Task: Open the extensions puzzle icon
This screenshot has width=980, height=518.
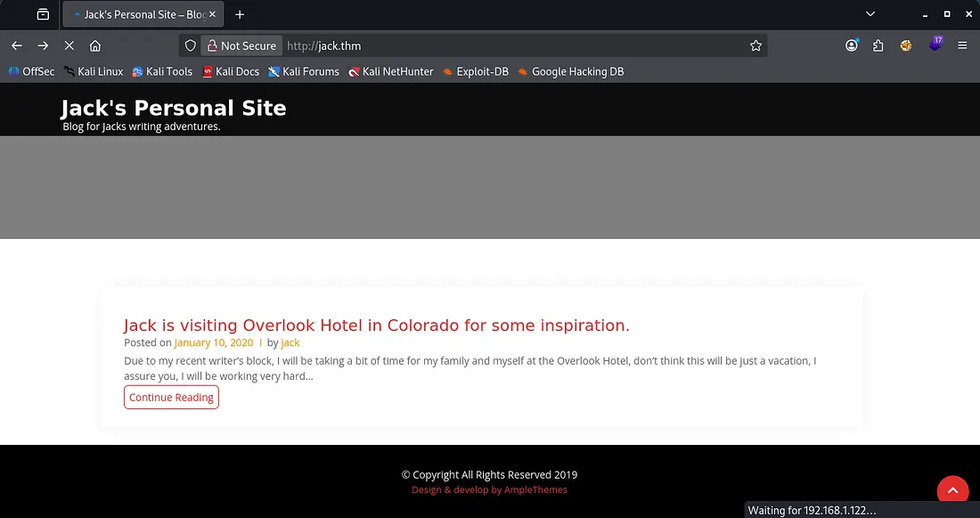Action: pos(878,45)
